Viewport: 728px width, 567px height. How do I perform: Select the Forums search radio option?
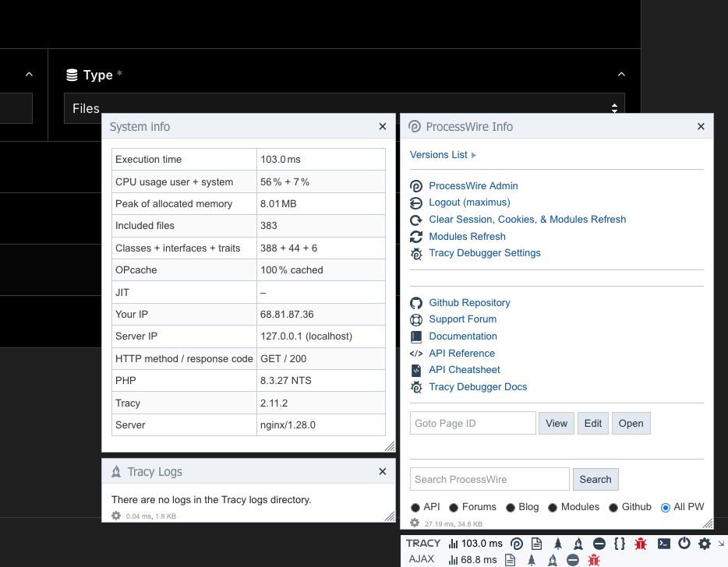[454, 508]
